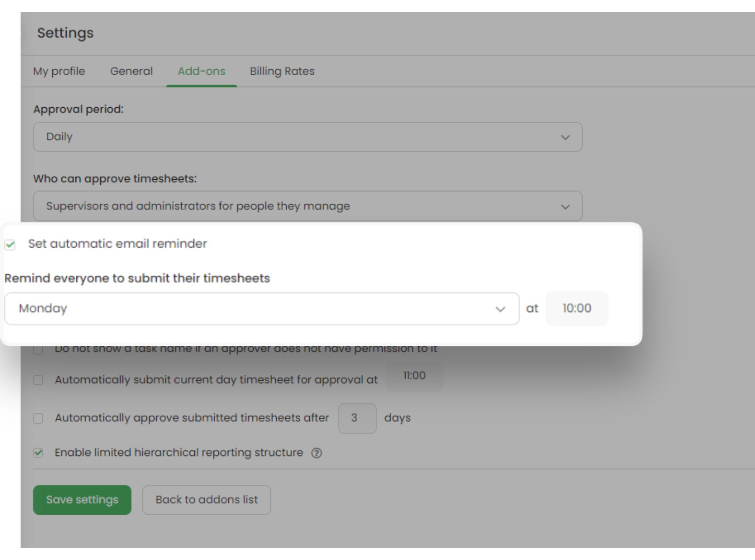Open the General settings tab
The height and width of the screenshot is (560, 755).
tap(131, 71)
